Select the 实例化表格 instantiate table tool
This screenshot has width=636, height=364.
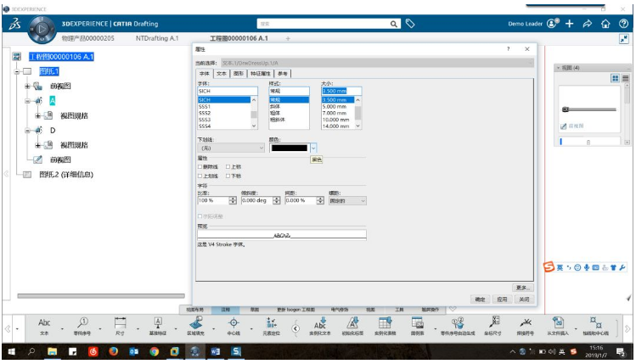(x=385, y=327)
